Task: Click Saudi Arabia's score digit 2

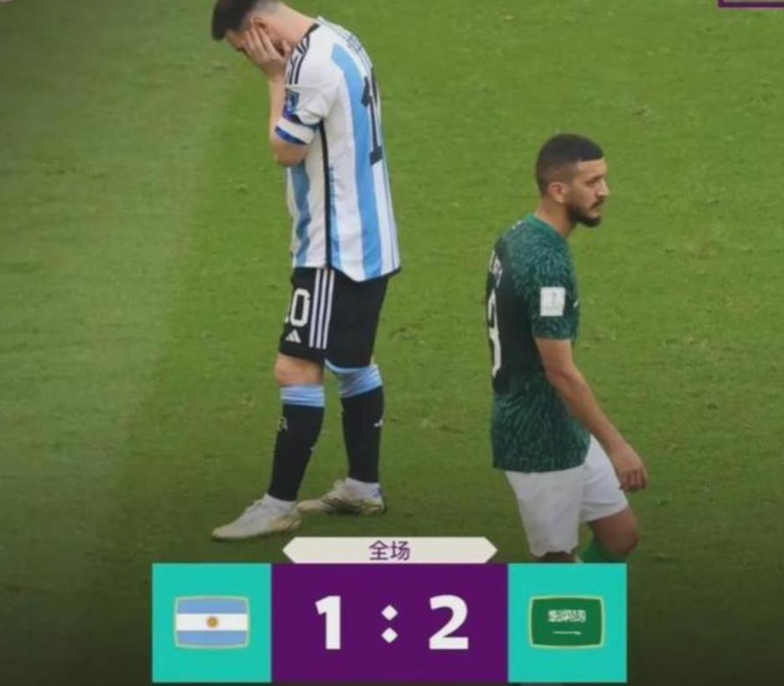Action: tap(449, 623)
